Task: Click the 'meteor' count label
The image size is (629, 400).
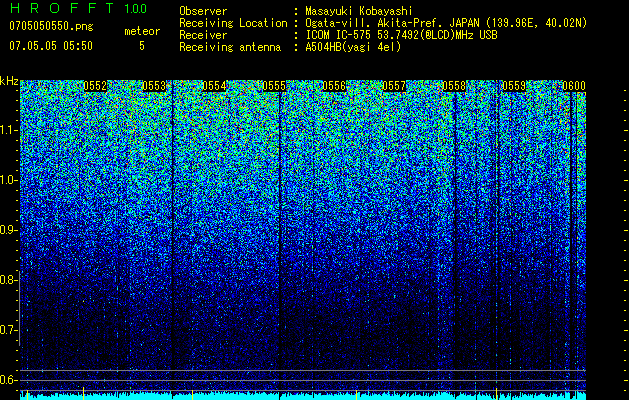Action: coord(142,31)
